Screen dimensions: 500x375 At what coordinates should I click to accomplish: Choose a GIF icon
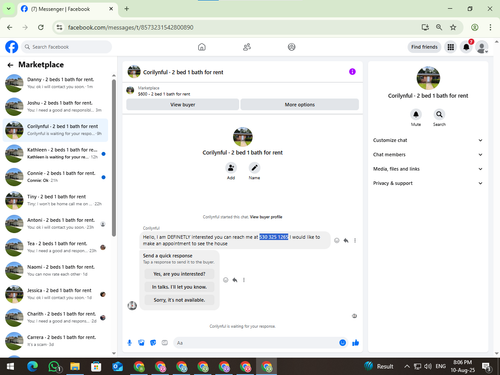coord(165,343)
